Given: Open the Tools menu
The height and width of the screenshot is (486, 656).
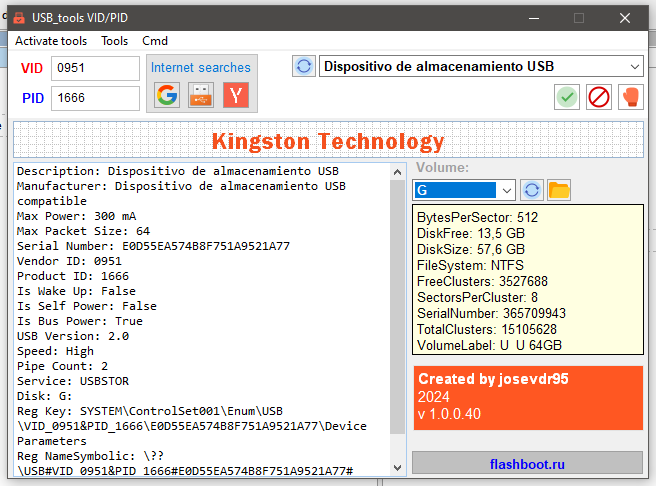Looking at the screenshot, I should [115, 41].
